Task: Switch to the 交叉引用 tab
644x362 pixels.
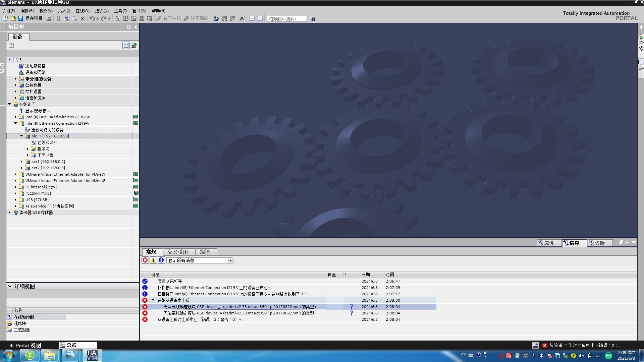Action: click(177, 252)
